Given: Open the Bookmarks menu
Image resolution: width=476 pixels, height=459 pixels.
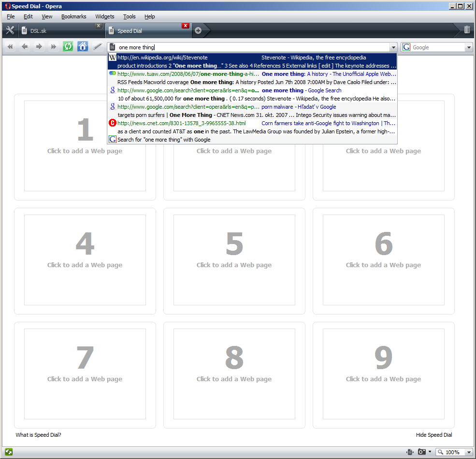Looking at the screenshot, I should 74,16.
